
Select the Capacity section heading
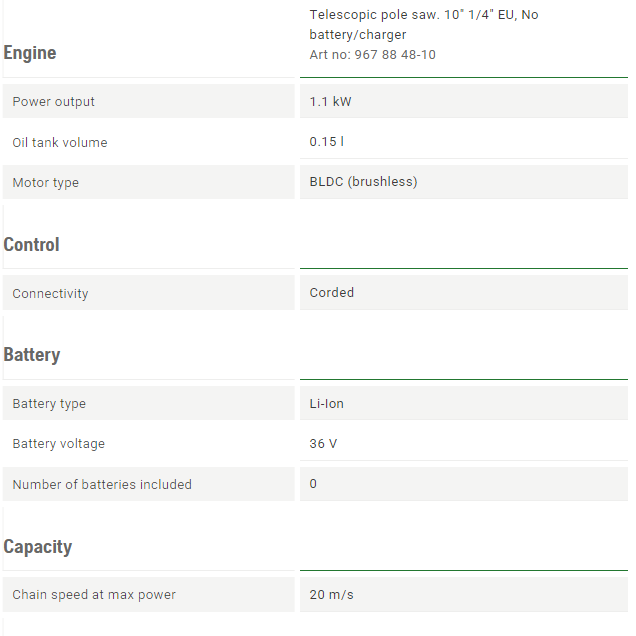(x=37, y=547)
